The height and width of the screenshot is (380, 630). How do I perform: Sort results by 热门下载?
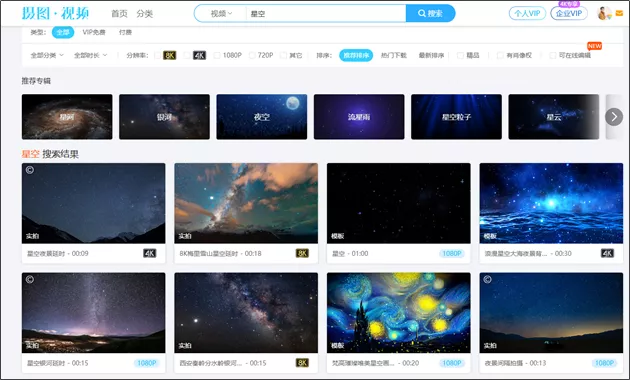(394, 55)
